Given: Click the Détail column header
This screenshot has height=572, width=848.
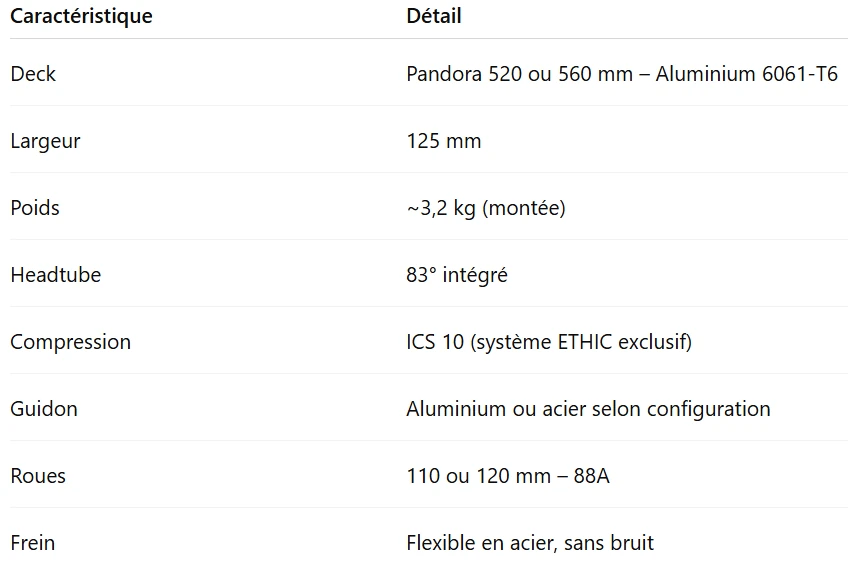Looking at the screenshot, I should pyautogui.click(x=434, y=16).
